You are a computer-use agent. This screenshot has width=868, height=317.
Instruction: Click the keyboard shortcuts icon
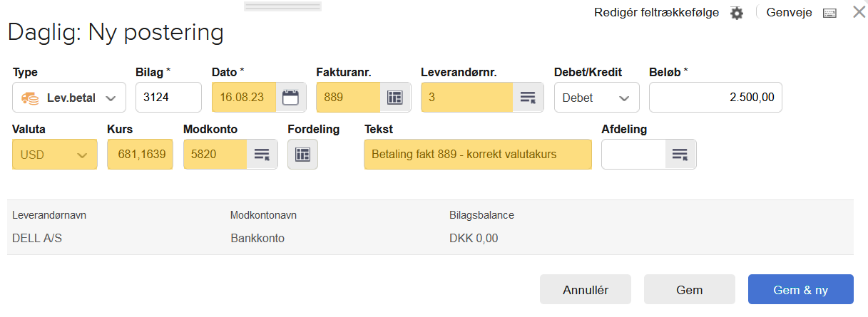(829, 13)
